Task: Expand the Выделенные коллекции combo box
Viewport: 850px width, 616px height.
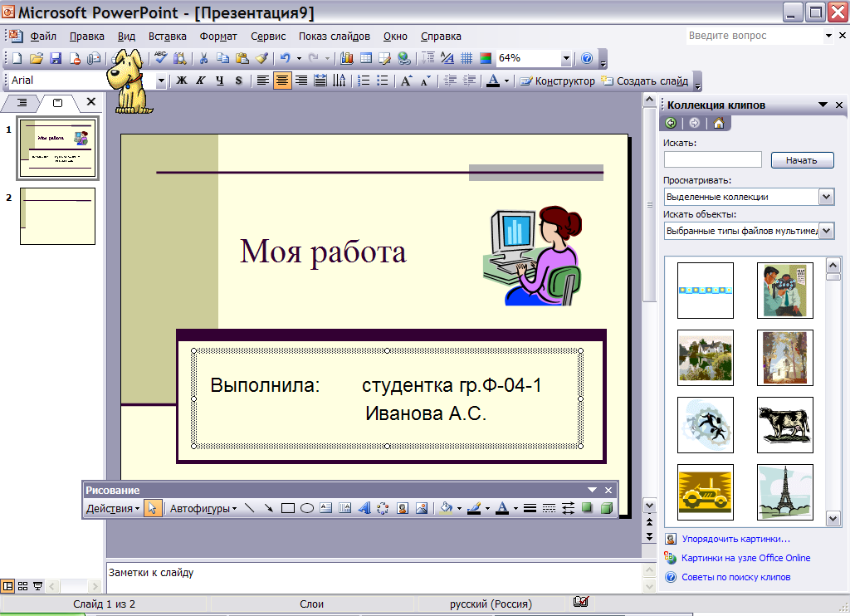Action: [x=826, y=197]
